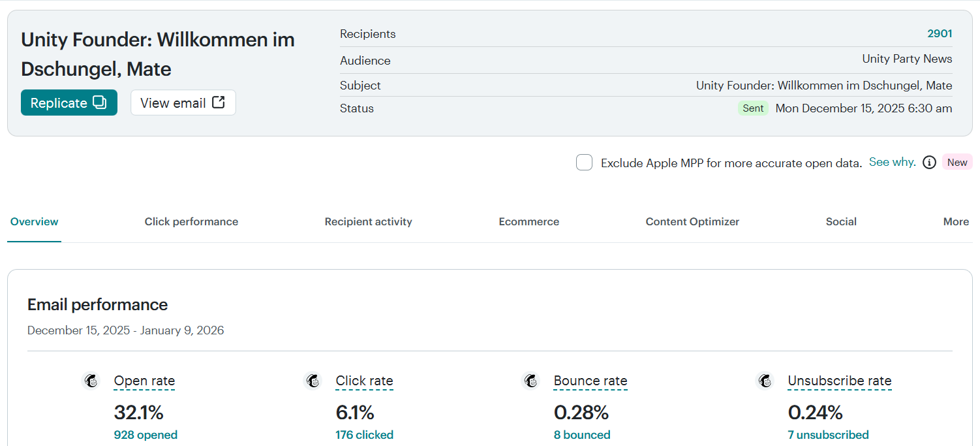Follow the See why link
The height and width of the screenshot is (446, 980).
[892, 162]
